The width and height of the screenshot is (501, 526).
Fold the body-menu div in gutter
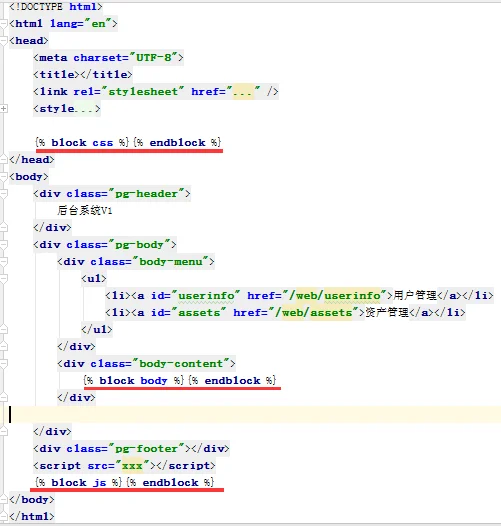click(x=4, y=261)
